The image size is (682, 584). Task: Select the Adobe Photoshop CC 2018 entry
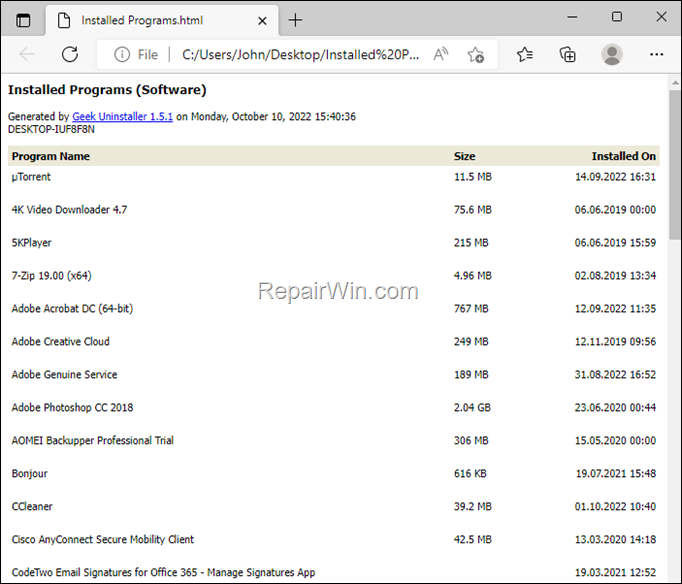tap(72, 407)
